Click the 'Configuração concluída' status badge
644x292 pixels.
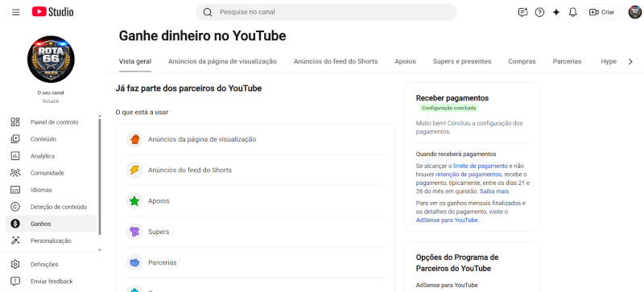pyautogui.click(x=449, y=108)
